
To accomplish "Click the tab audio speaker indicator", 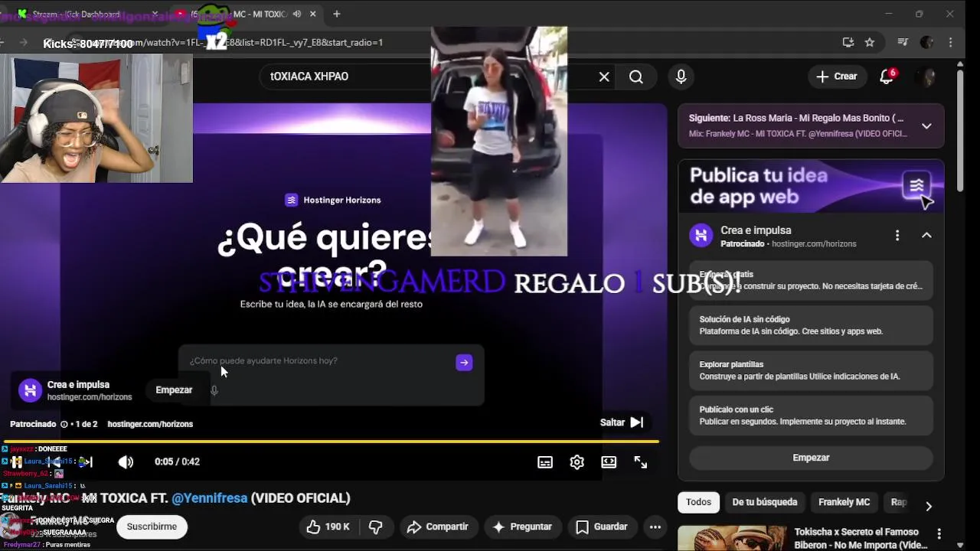I will point(296,14).
